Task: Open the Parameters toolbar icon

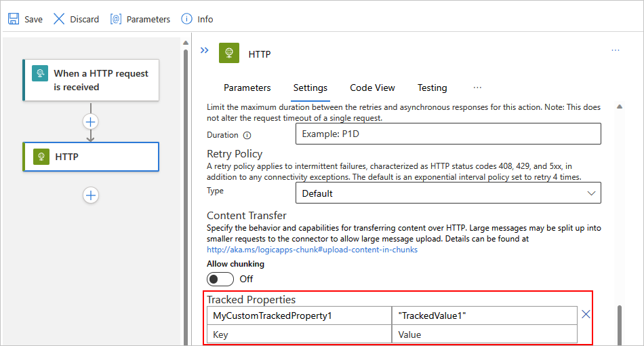Action: pyautogui.click(x=116, y=19)
